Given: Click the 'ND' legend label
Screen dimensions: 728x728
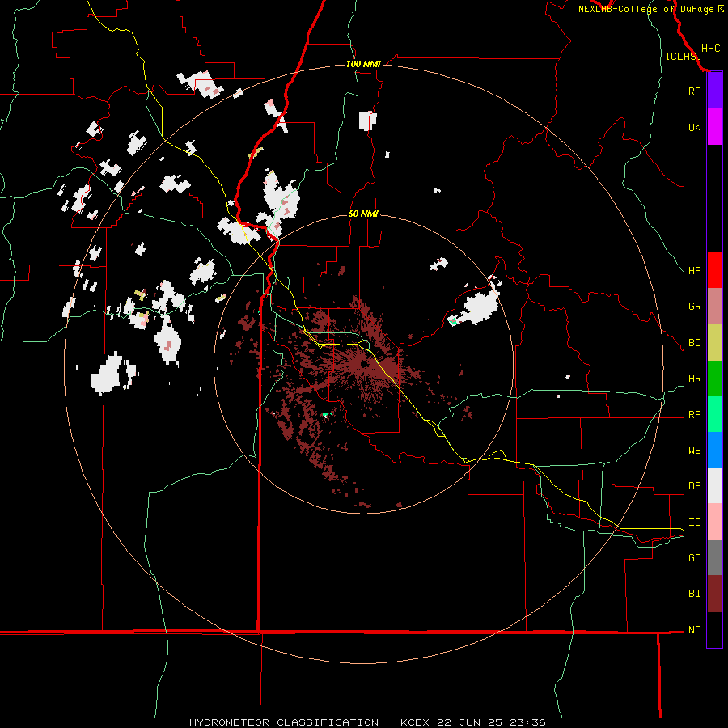Looking at the screenshot, I should (694, 630).
